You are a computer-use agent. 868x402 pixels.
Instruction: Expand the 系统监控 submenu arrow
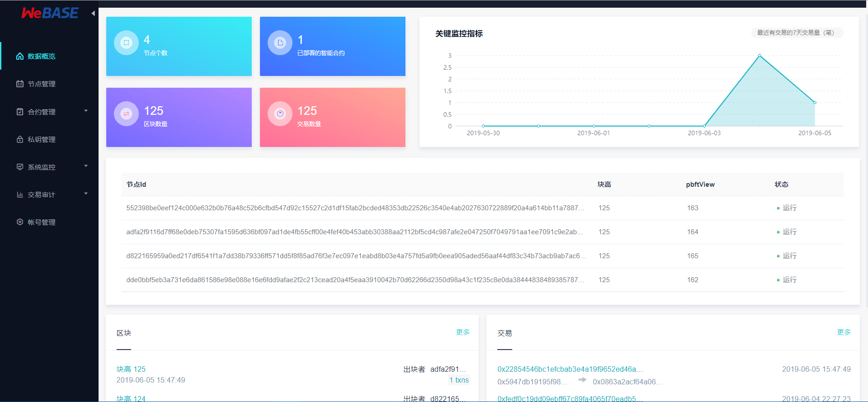coord(86,166)
